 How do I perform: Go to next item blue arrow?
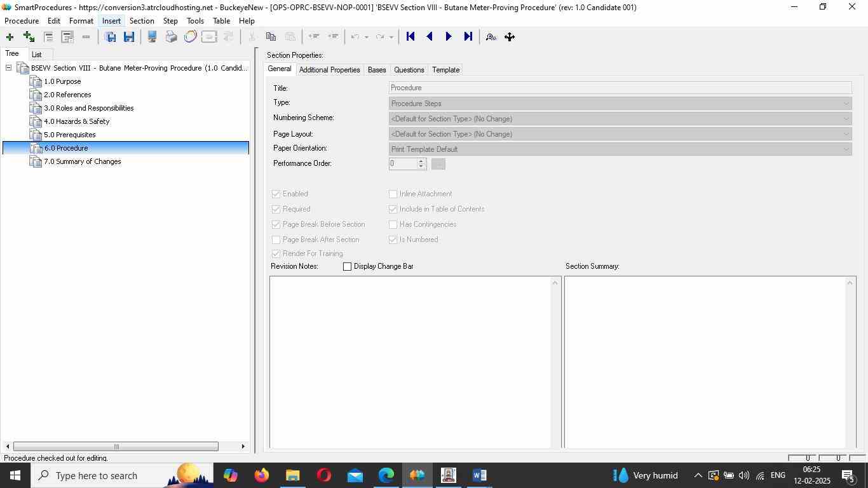pos(449,37)
